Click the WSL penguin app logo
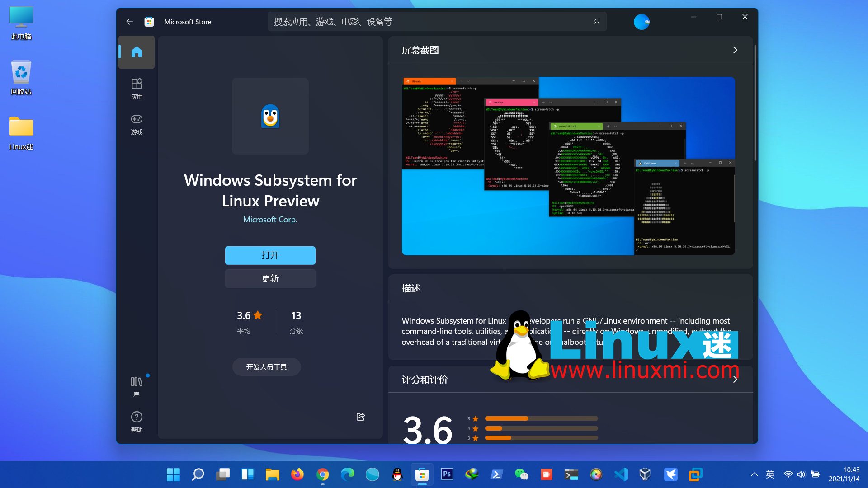 point(270,116)
